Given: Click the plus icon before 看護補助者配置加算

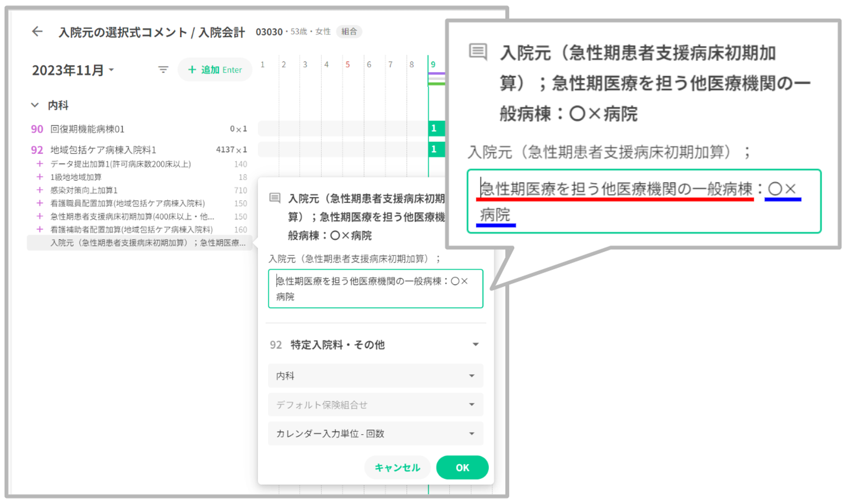Looking at the screenshot, I should [x=40, y=229].
